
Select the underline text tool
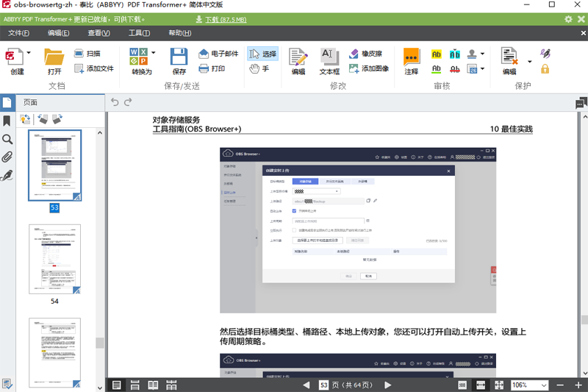(436, 68)
